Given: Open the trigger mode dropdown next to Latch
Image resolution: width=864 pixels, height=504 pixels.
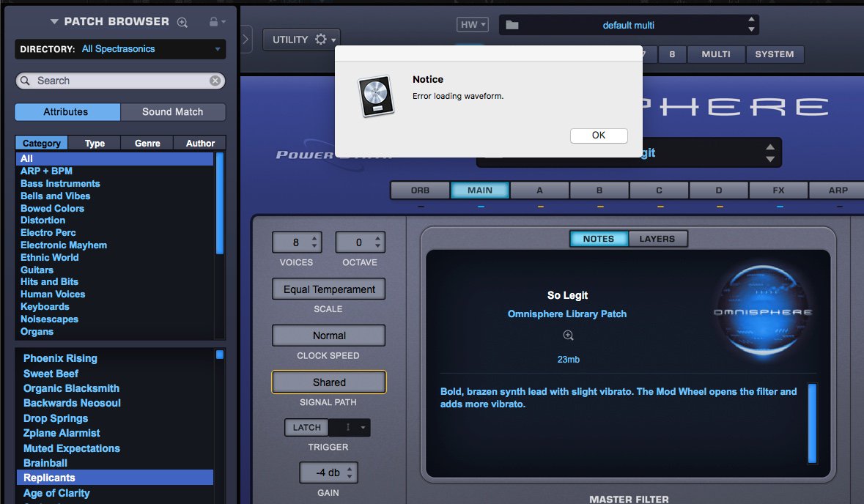Looking at the screenshot, I should tap(350, 427).
